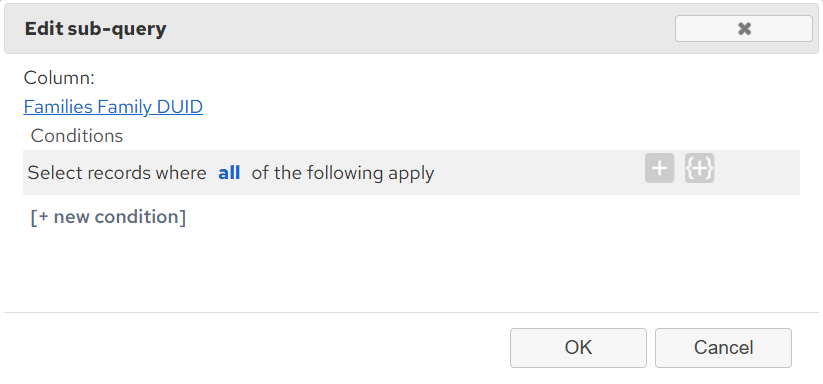Click the 'Column:' label
823x384 pixels.
(x=59, y=78)
